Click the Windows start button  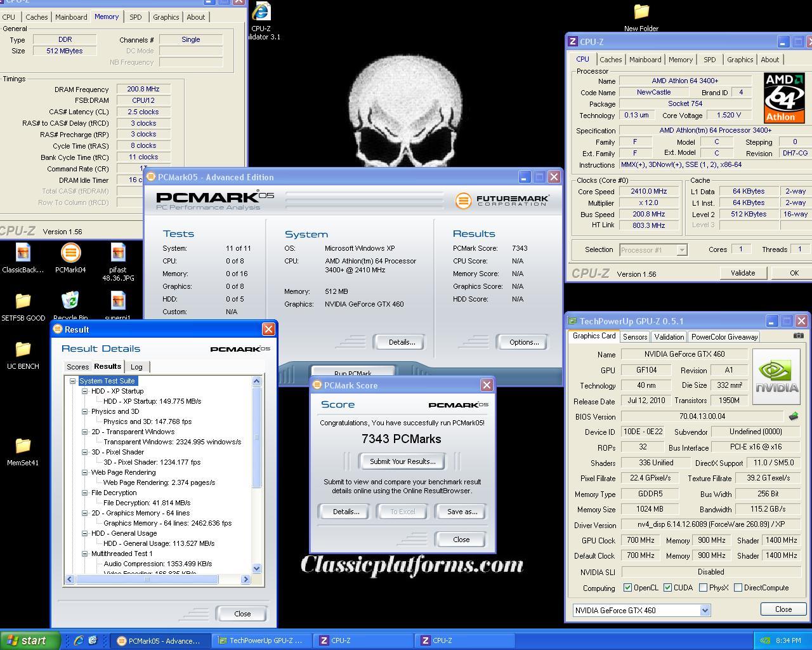pos(30,640)
